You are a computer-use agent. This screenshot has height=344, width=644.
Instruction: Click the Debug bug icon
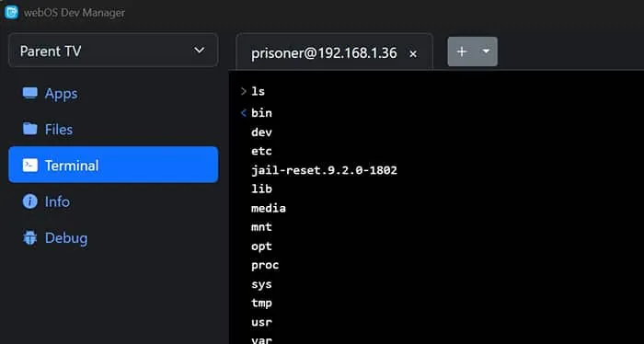30,237
